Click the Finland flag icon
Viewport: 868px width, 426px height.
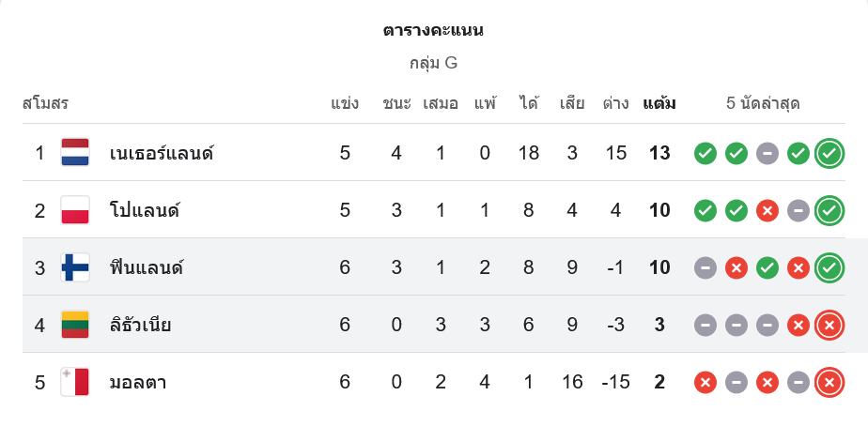tap(75, 267)
